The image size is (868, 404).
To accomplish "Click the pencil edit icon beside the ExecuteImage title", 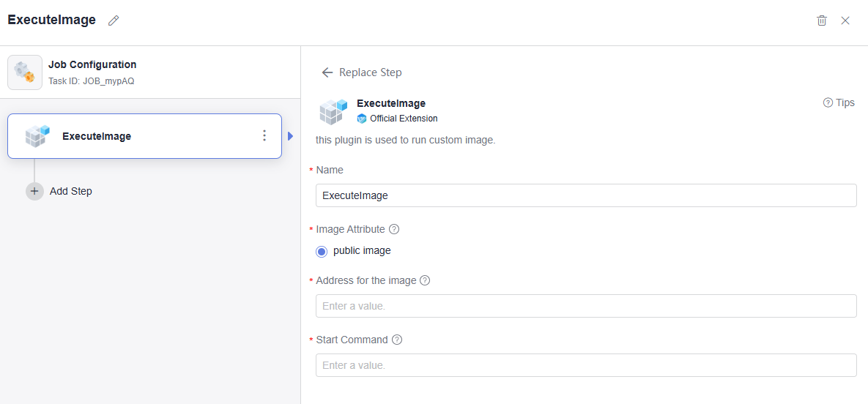I will (x=114, y=20).
